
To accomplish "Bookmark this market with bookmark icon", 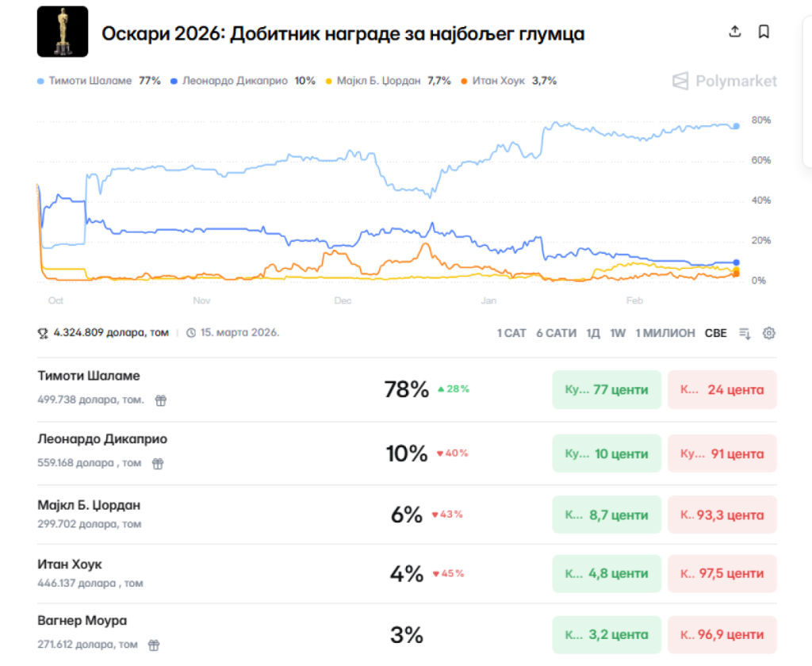I will pyautogui.click(x=764, y=32).
